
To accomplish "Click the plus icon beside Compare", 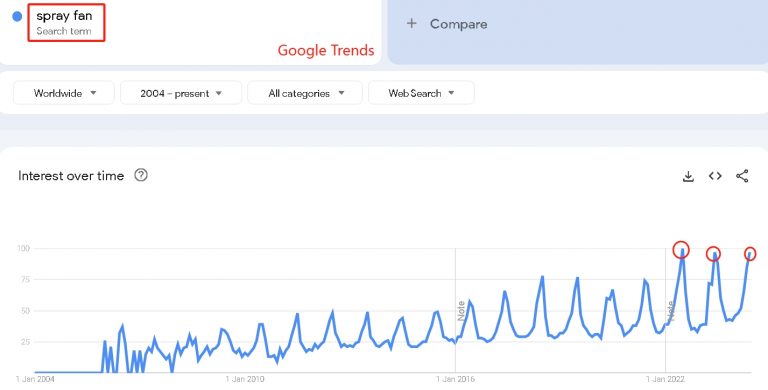I will [x=411, y=24].
